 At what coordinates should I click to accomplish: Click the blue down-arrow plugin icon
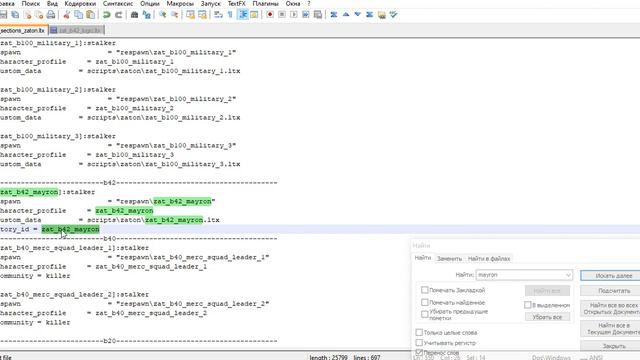(x=358, y=15)
